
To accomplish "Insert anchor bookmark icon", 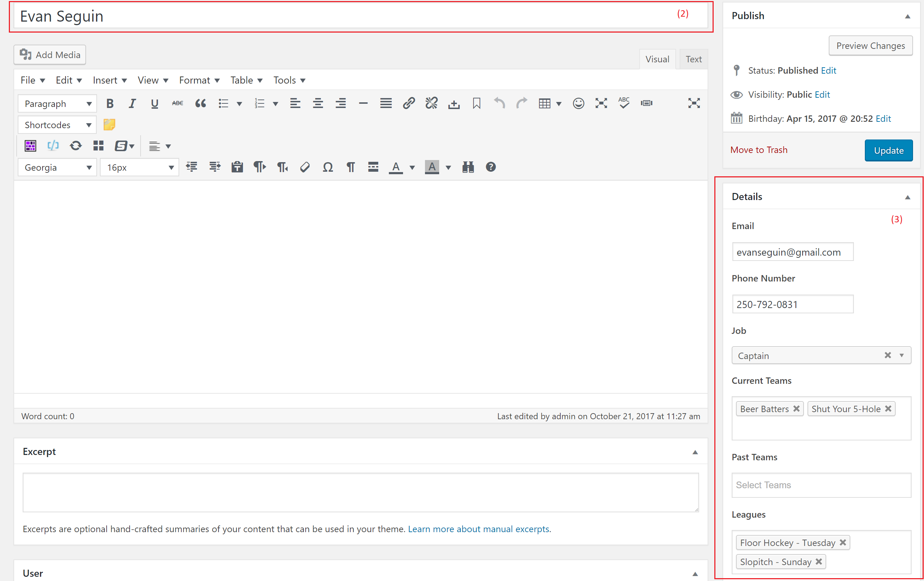I will [477, 103].
